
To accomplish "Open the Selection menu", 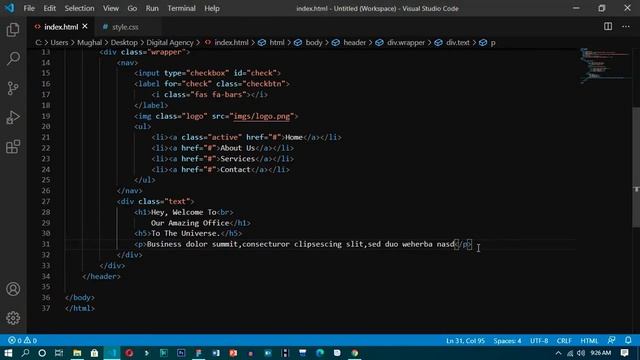I will [x=79, y=8].
